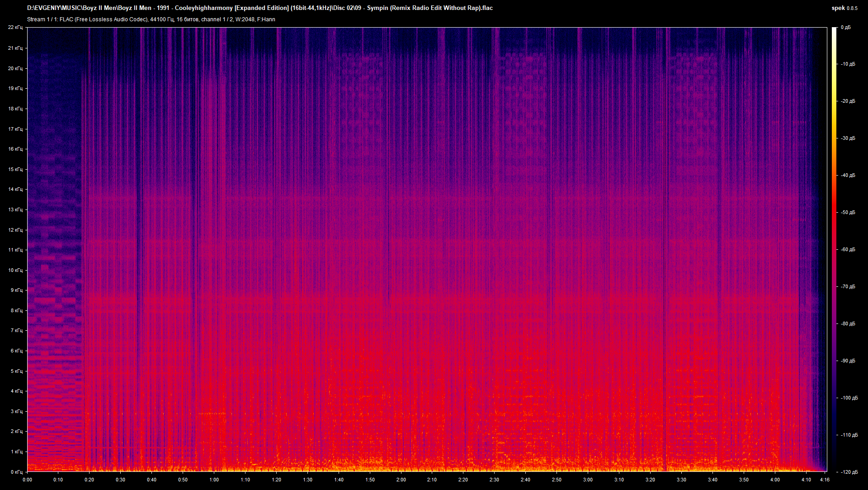Image resolution: width=868 pixels, height=490 pixels.
Task: Click the 0:00 timestamp on the timeline
Action: (x=27, y=480)
